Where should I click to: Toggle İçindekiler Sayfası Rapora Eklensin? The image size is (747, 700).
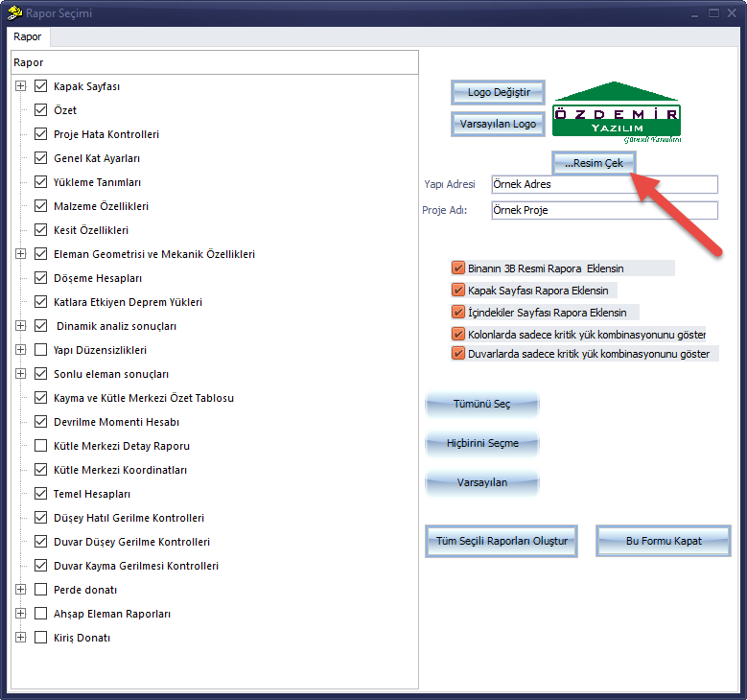(x=457, y=312)
